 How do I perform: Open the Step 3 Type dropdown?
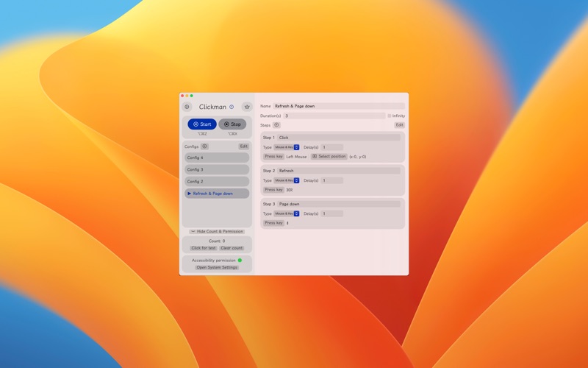(287, 213)
